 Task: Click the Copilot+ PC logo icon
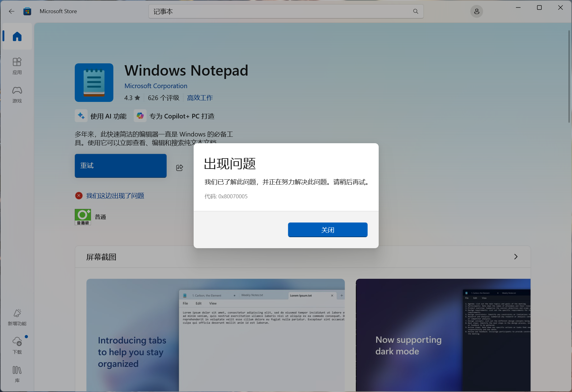tap(140, 116)
